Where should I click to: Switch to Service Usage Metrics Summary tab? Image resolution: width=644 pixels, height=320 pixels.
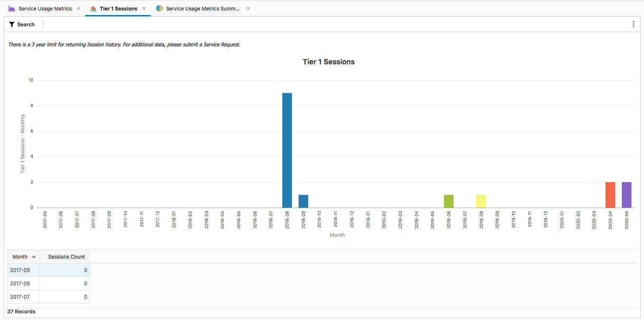[x=203, y=8]
